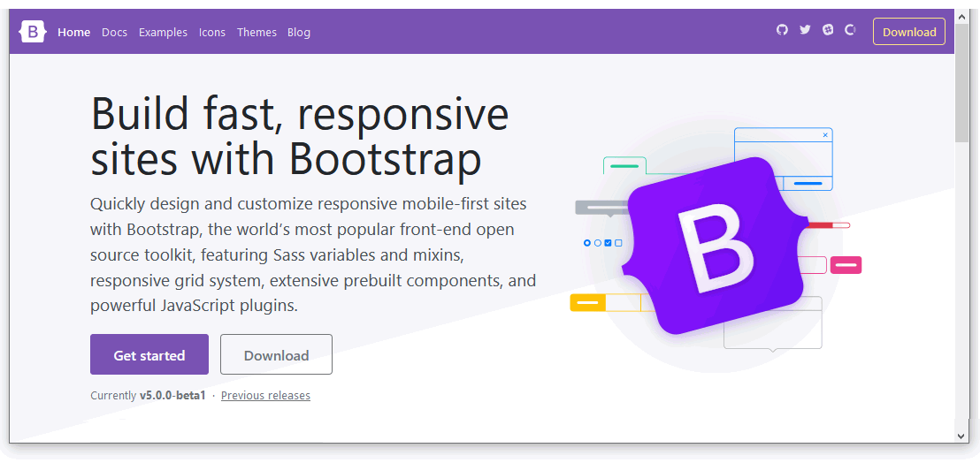Click the X icon in illustration window

(825, 135)
